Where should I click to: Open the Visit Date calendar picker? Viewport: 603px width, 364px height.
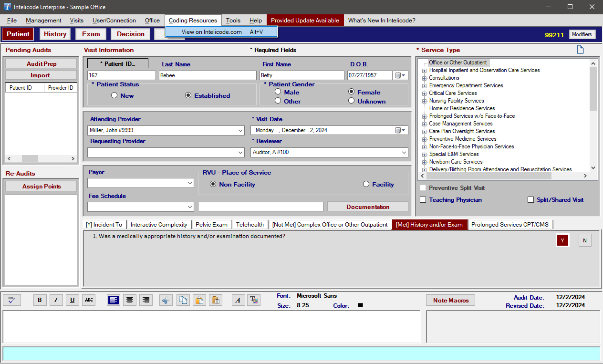pyautogui.click(x=401, y=130)
